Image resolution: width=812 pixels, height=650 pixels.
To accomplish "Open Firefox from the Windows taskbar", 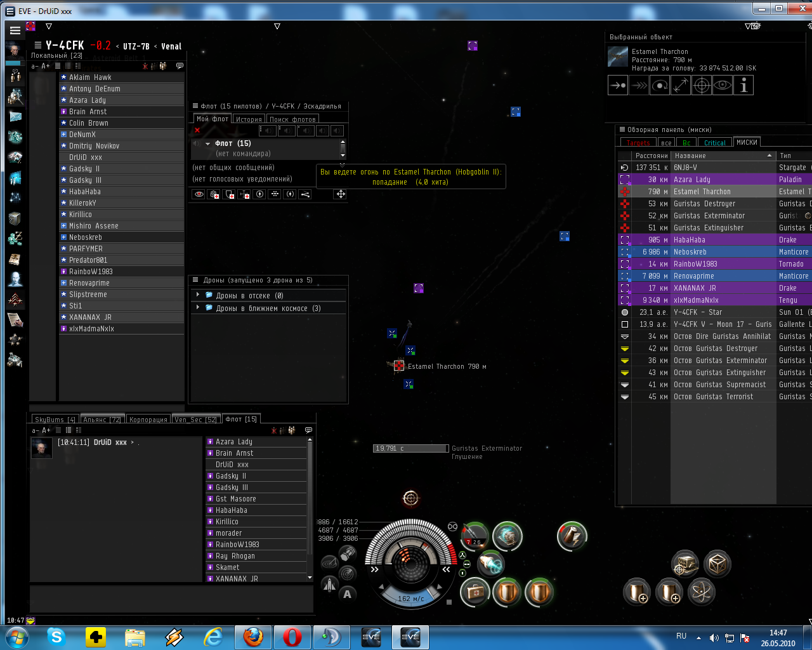I will [x=252, y=637].
